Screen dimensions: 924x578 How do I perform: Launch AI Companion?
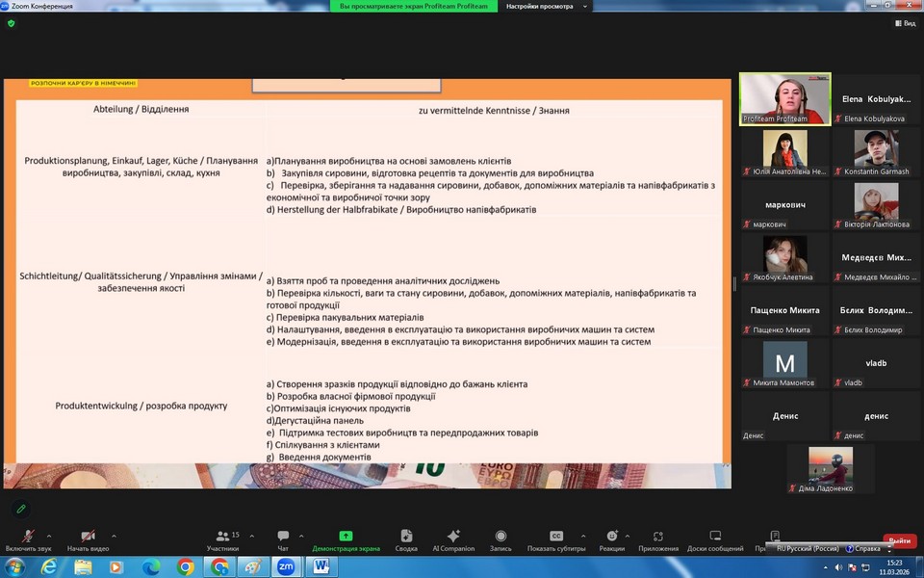[x=453, y=539]
